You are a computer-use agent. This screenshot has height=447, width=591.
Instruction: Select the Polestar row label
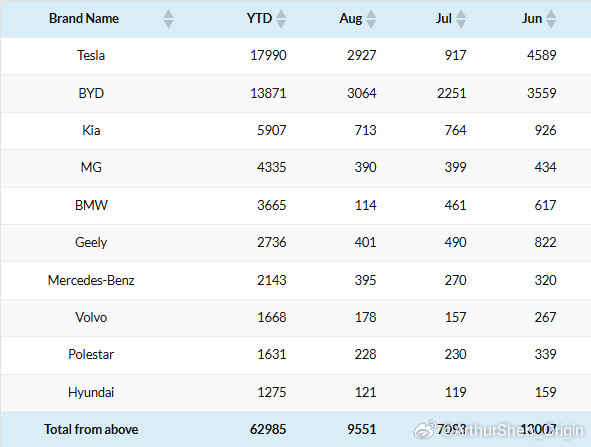91,355
